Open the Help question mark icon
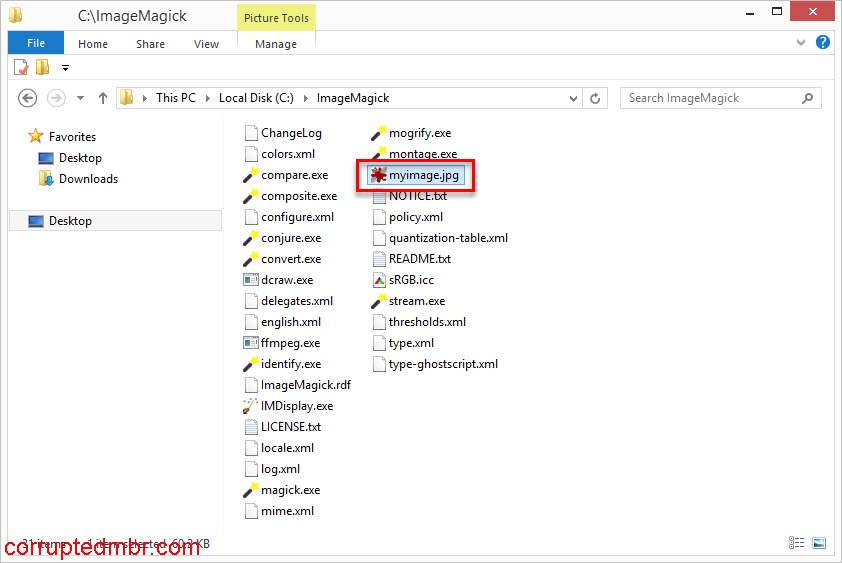 coord(823,43)
